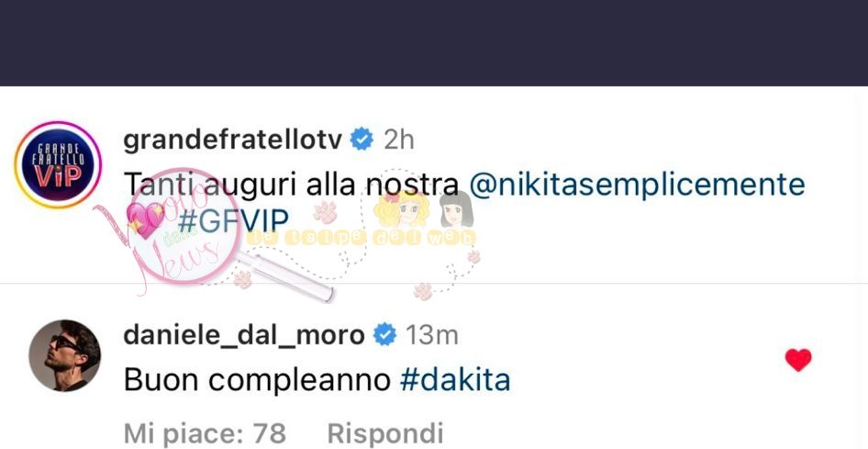The width and height of the screenshot is (868, 449).
Task: Click the yellow 'le talpe del web' watermark text
Action: (x=361, y=238)
